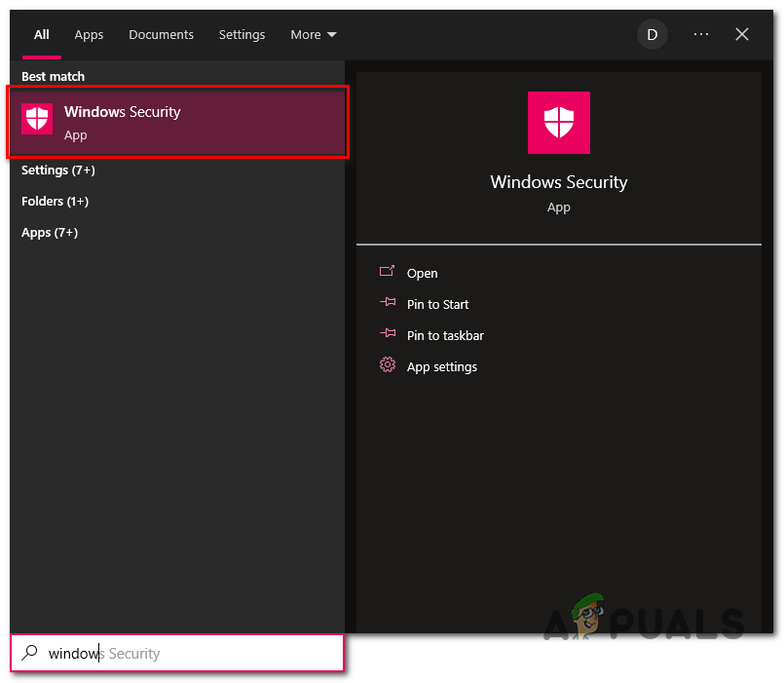Click the D user account avatar
This screenshot has height=683, width=784.
652,34
